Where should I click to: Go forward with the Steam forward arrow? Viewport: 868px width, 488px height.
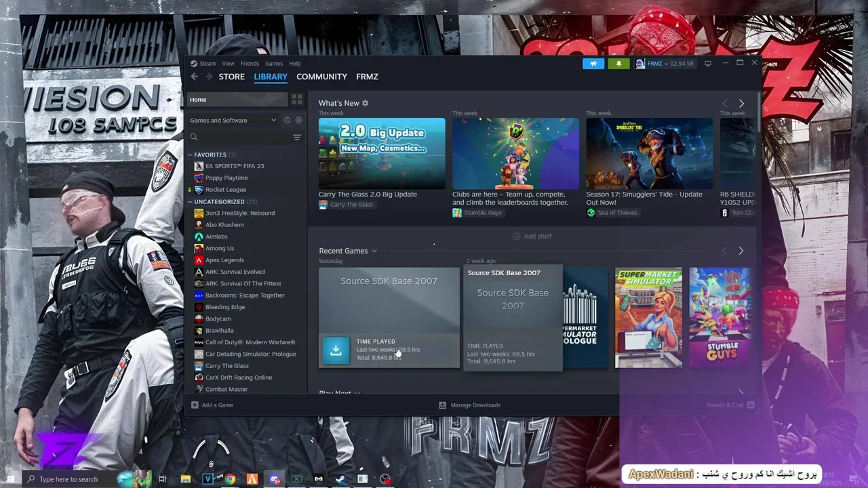[209, 77]
